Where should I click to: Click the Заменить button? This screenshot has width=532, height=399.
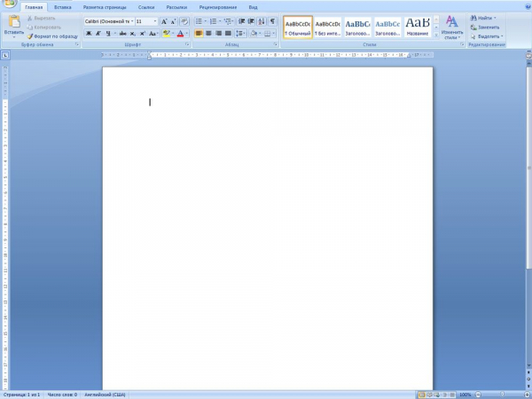tap(485, 27)
